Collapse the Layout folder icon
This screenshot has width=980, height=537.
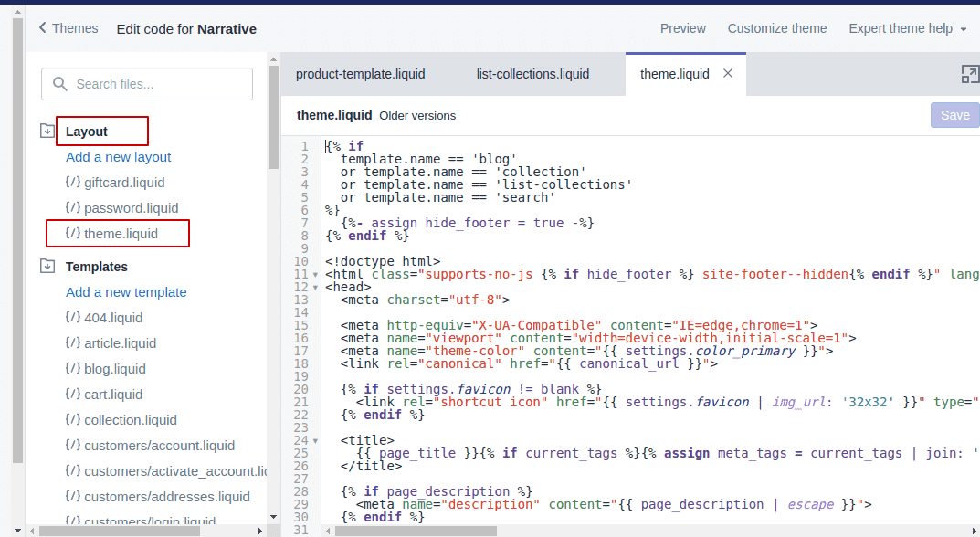click(x=47, y=132)
